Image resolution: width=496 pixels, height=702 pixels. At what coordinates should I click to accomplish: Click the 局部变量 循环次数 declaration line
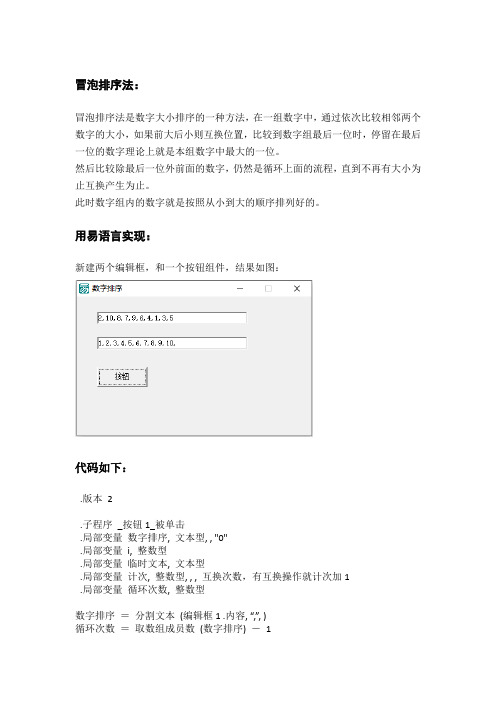pos(142,589)
